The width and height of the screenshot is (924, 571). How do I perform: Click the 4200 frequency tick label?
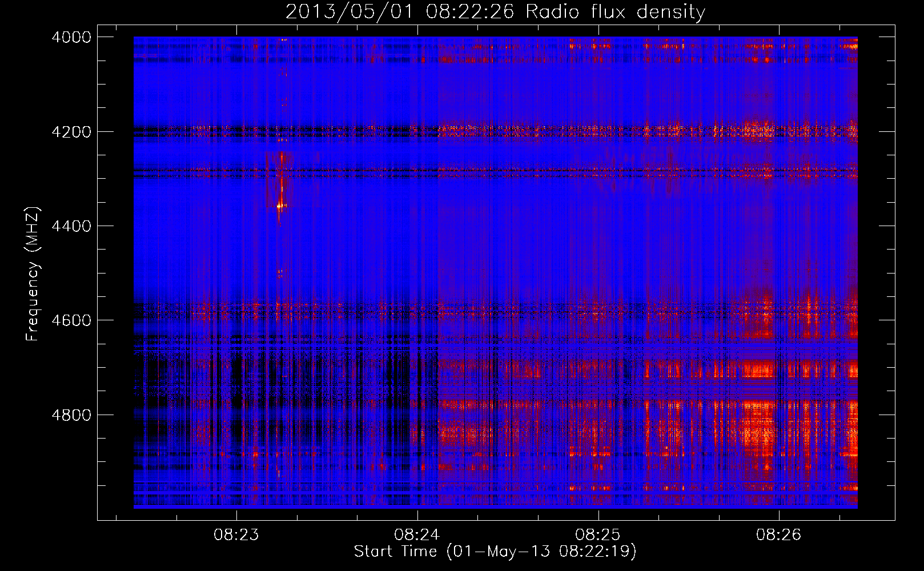(x=71, y=132)
